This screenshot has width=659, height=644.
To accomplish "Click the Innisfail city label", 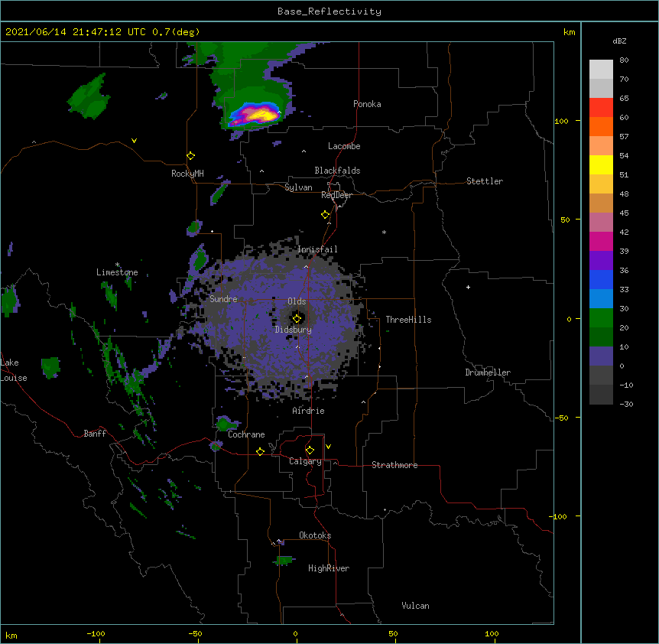I will coord(317,249).
